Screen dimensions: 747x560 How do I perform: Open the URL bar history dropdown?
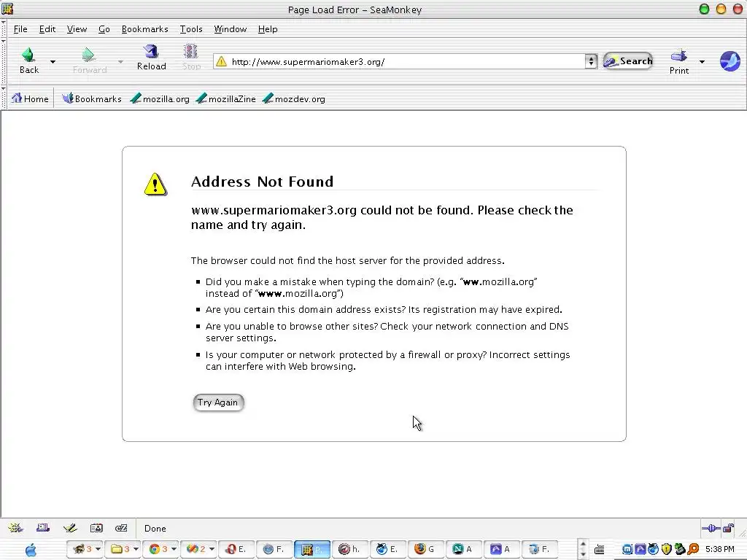[x=591, y=61]
